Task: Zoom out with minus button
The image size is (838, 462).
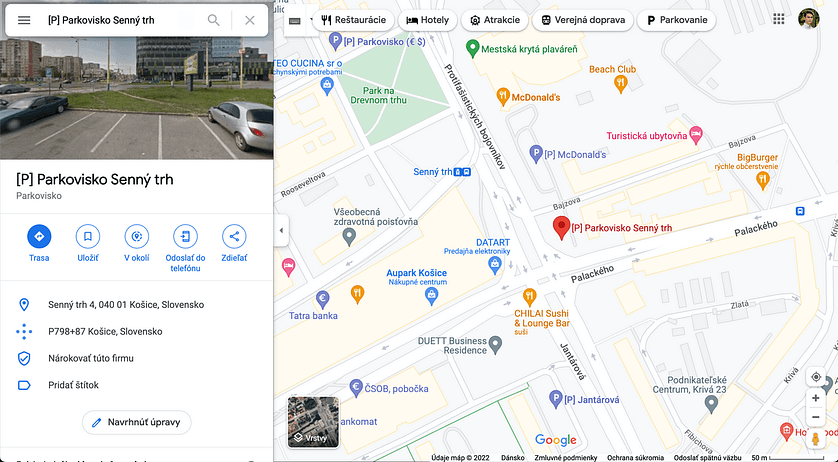Action: click(816, 417)
